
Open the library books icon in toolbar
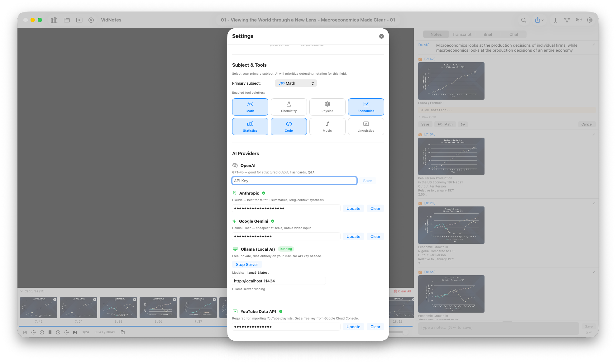click(54, 20)
